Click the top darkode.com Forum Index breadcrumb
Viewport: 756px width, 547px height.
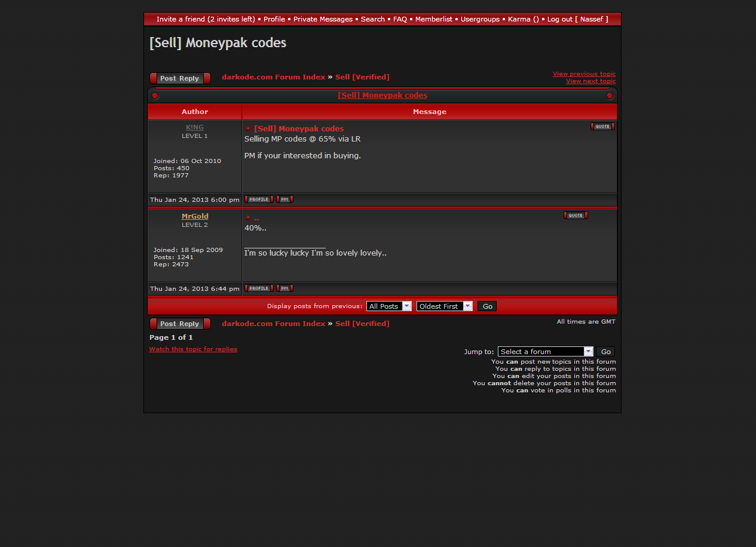(273, 77)
